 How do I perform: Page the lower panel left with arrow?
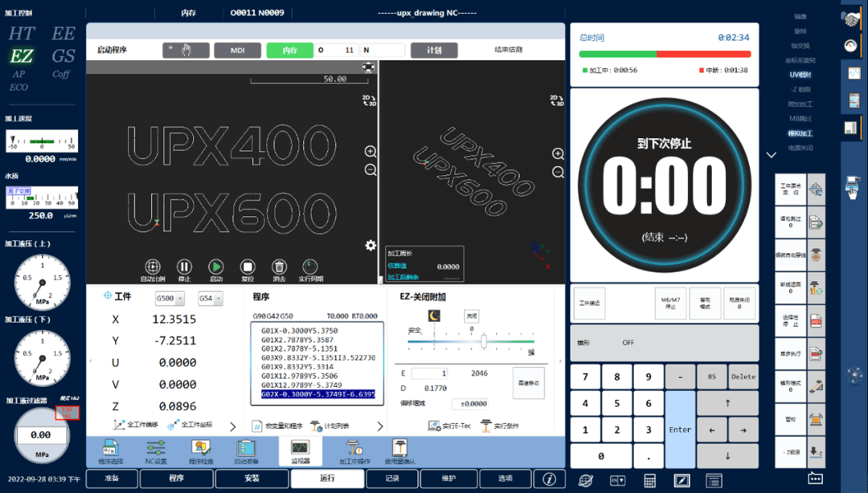pos(90,361)
